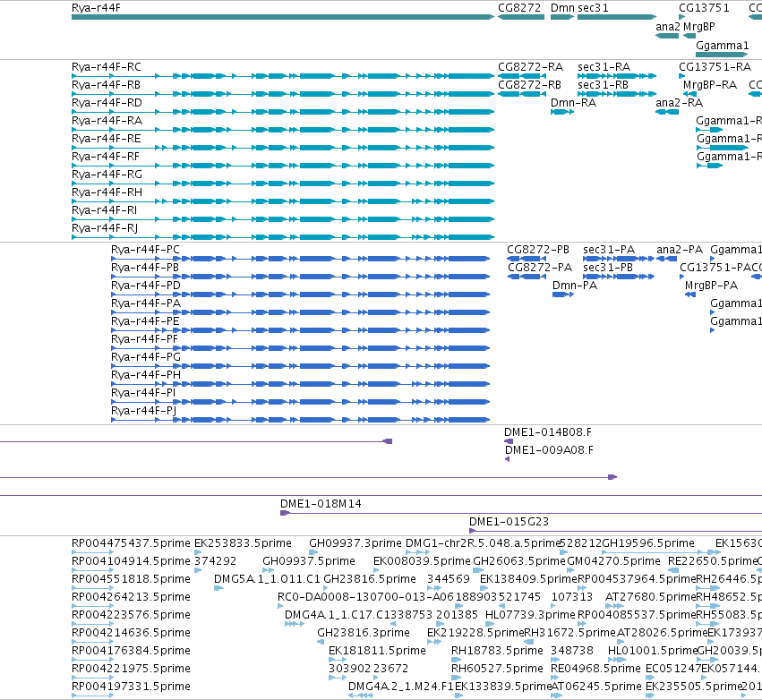Select transcript label Rya-r44F-RC
This screenshot has width=762, height=700.
(107, 66)
